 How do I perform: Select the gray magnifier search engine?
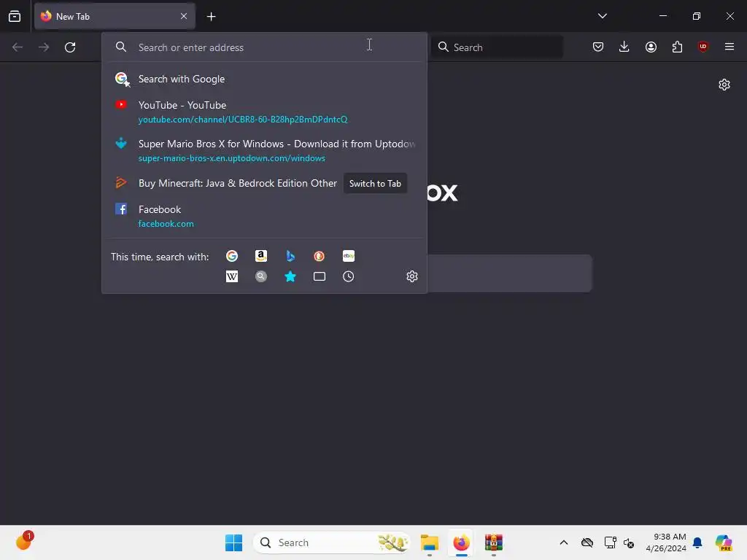261,276
